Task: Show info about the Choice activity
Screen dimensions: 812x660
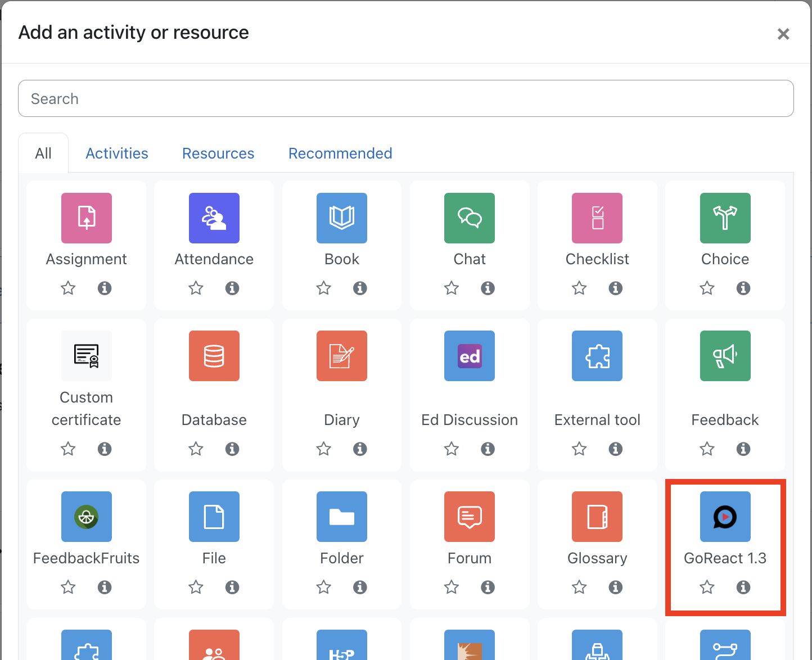Action: click(x=743, y=288)
